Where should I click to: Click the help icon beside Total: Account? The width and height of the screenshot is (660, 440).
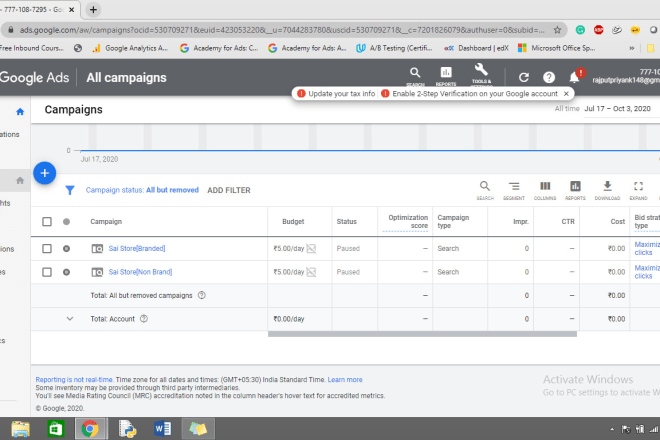point(144,319)
